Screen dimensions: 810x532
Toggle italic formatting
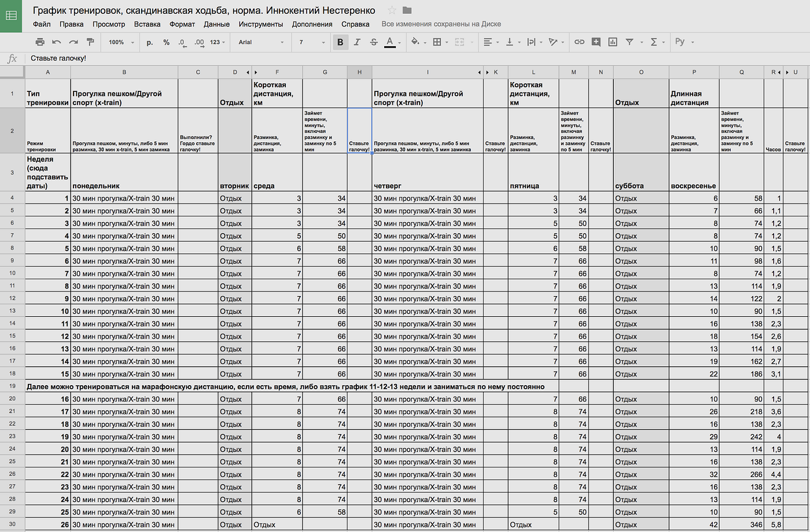click(357, 42)
